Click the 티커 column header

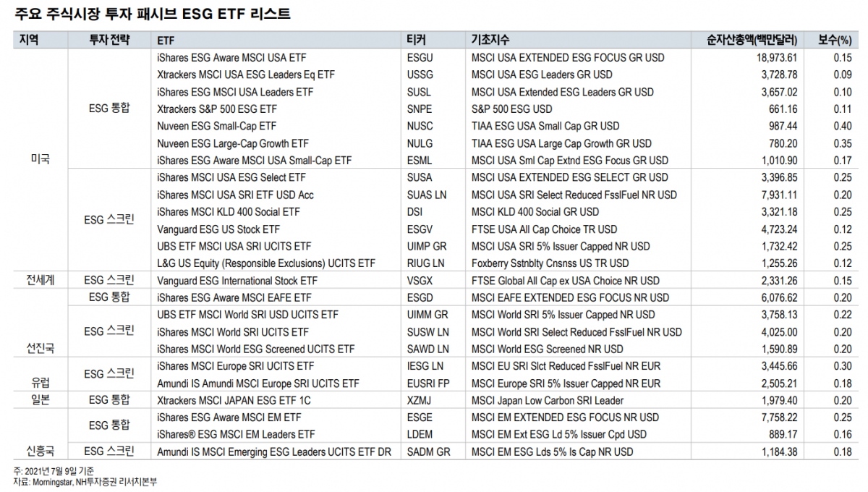(x=417, y=40)
